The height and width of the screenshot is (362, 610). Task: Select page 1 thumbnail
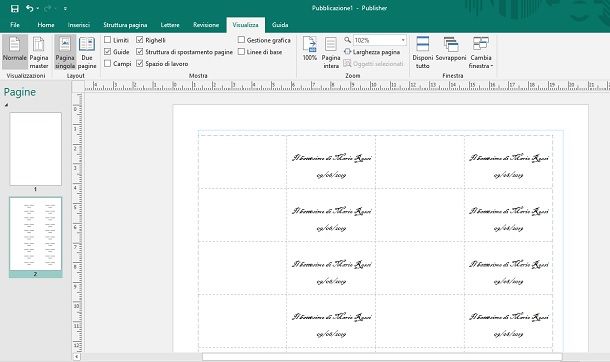click(35, 149)
